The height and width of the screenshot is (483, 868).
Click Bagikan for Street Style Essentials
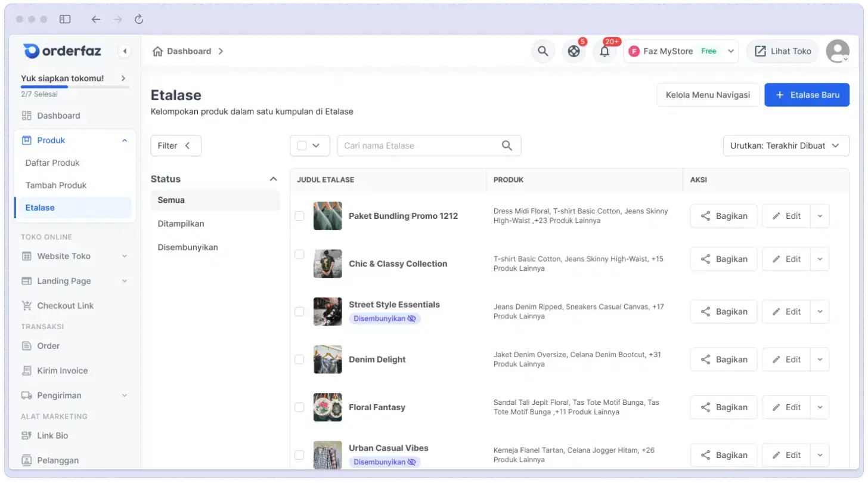pyautogui.click(x=723, y=312)
